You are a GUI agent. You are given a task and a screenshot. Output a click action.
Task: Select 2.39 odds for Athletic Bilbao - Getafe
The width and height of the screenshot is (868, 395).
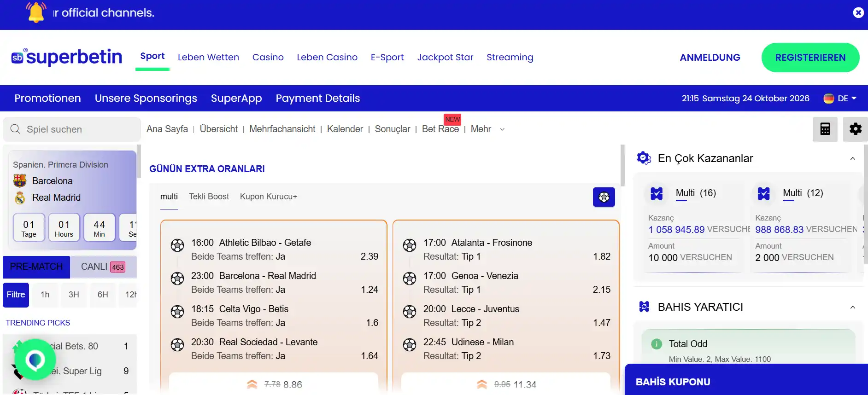point(369,256)
